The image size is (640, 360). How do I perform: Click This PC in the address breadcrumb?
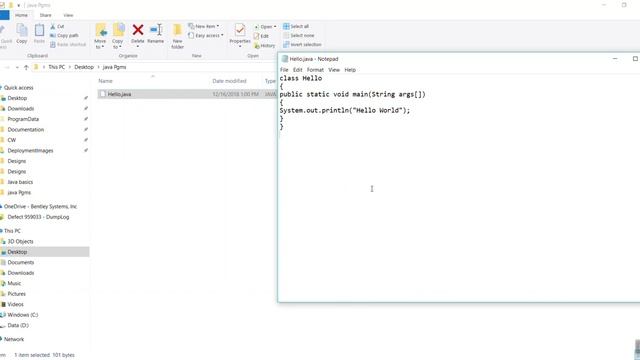57,67
